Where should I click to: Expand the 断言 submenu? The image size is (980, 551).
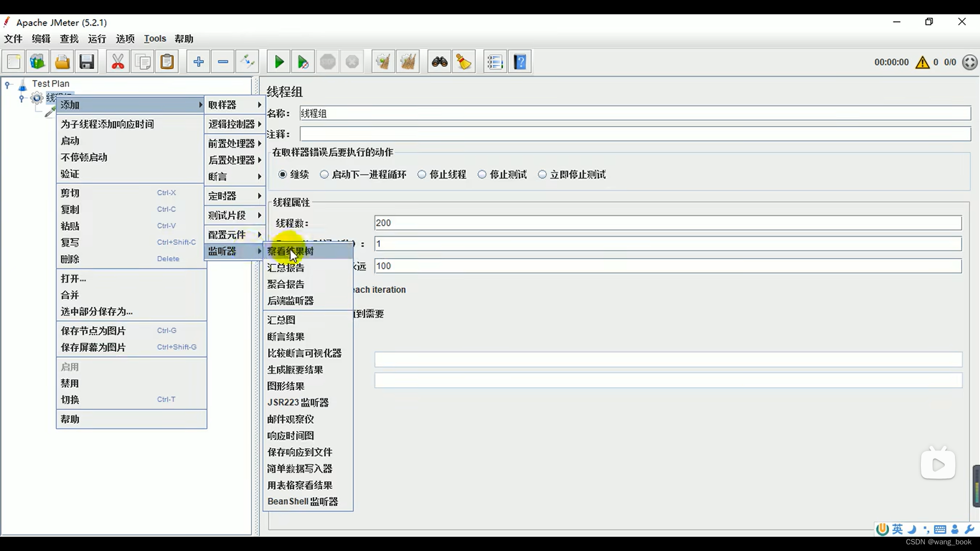tap(234, 177)
